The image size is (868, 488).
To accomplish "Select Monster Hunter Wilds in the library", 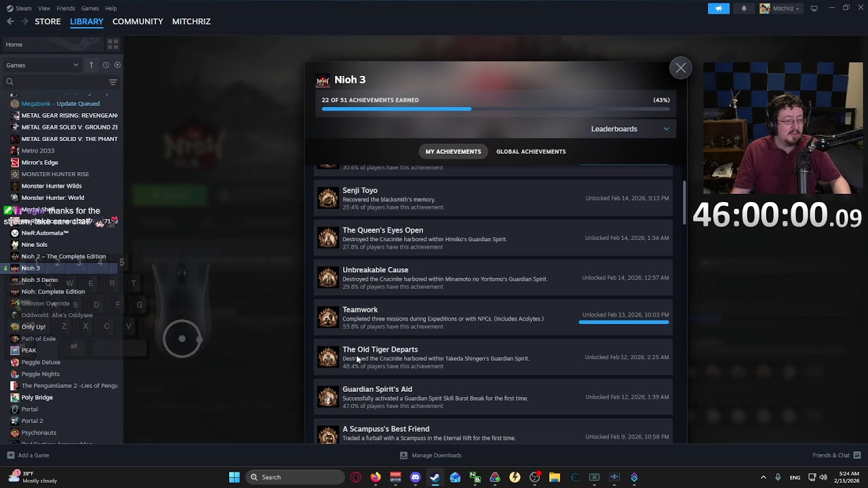I will 52,186.
